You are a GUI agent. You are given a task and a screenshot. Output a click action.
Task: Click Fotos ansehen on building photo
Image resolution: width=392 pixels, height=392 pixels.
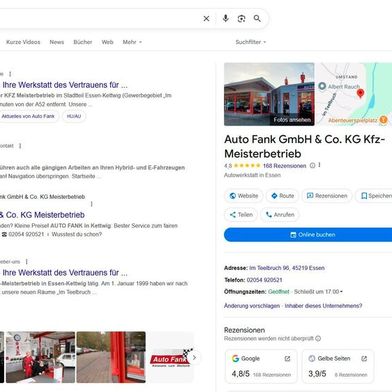292,119
